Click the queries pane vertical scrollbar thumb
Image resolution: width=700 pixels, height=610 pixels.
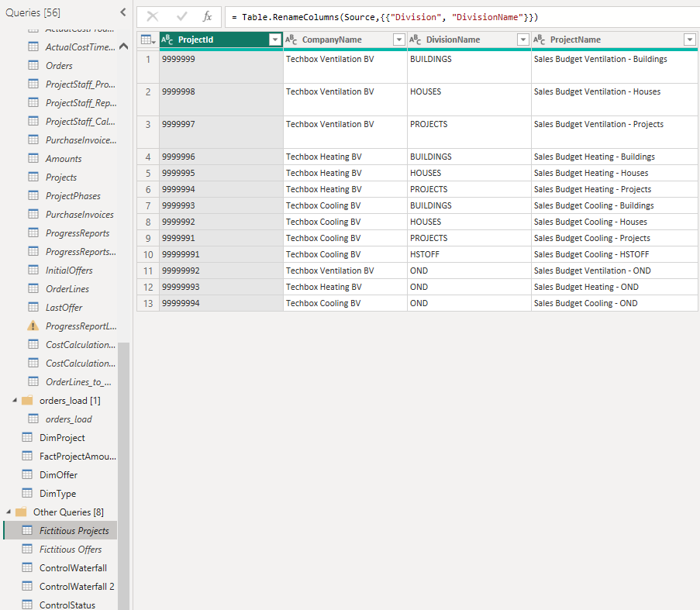point(124,476)
